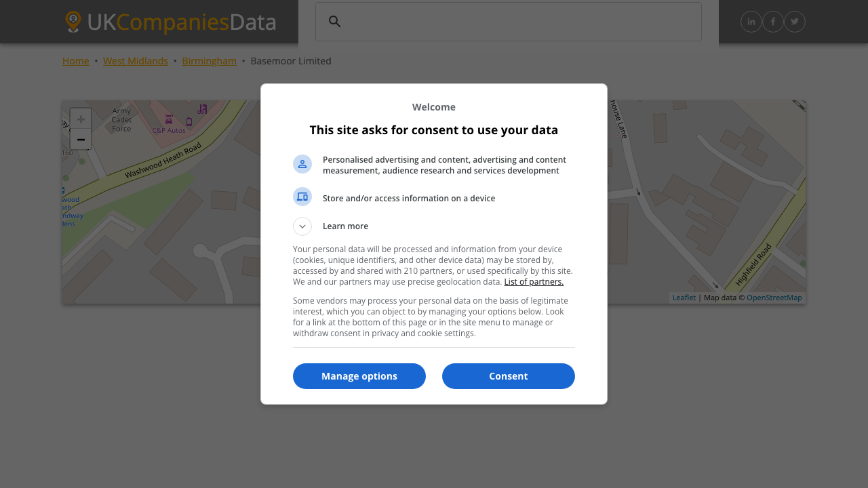Focus the company search input field
The height and width of the screenshot is (488, 868).
[519, 22]
